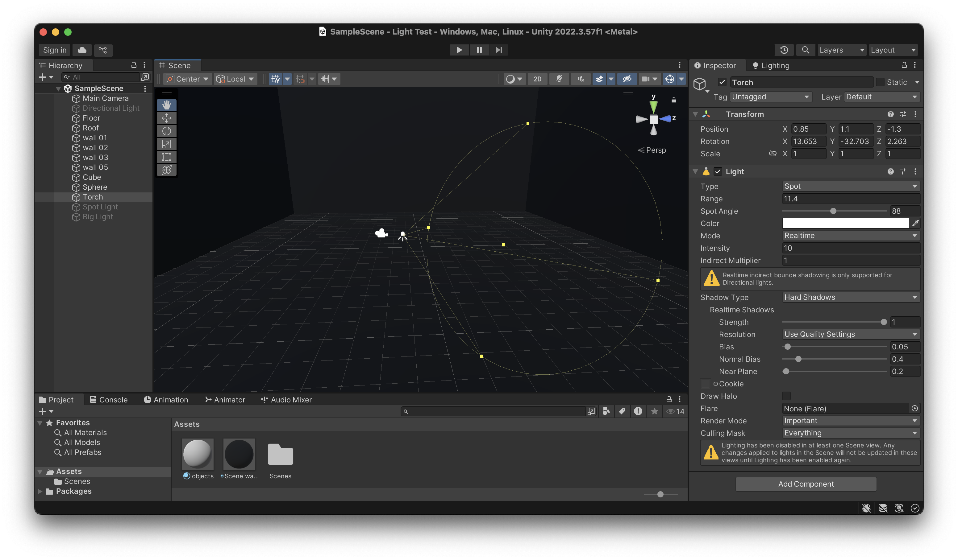Disable the Light component checkbox
The image size is (958, 560).
tap(718, 171)
